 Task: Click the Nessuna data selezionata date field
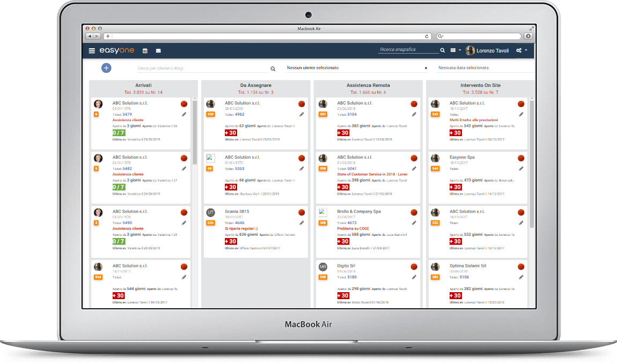tap(486, 68)
